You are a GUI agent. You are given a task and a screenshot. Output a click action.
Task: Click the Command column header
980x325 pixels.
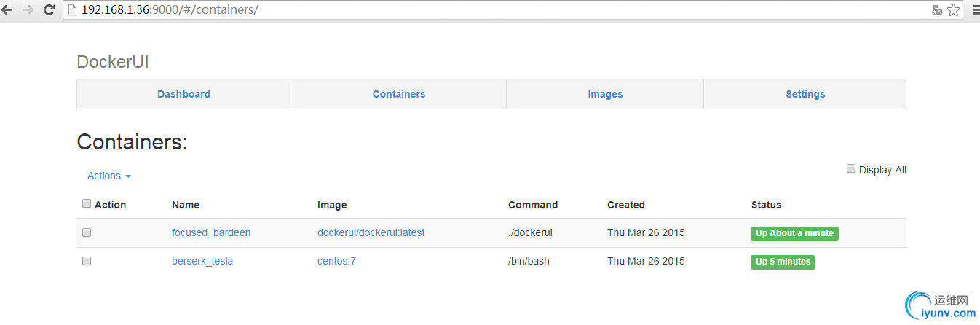pyautogui.click(x=533, y=205)
